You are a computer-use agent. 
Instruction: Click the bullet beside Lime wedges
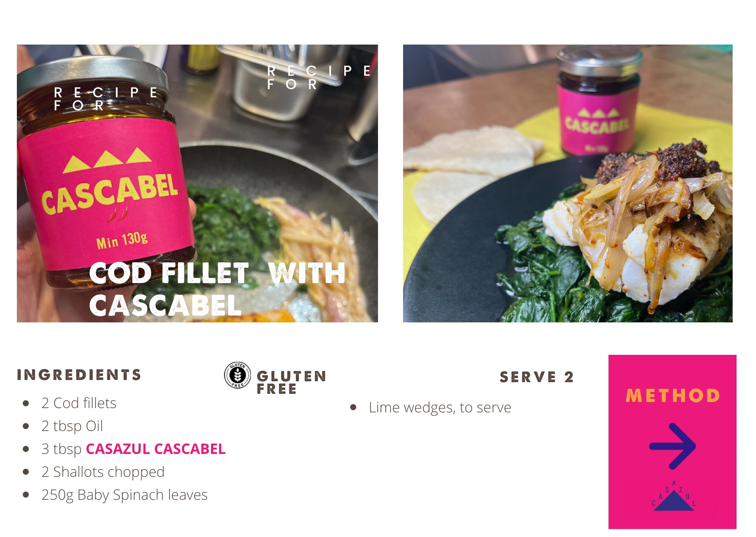tap(353, 407)
